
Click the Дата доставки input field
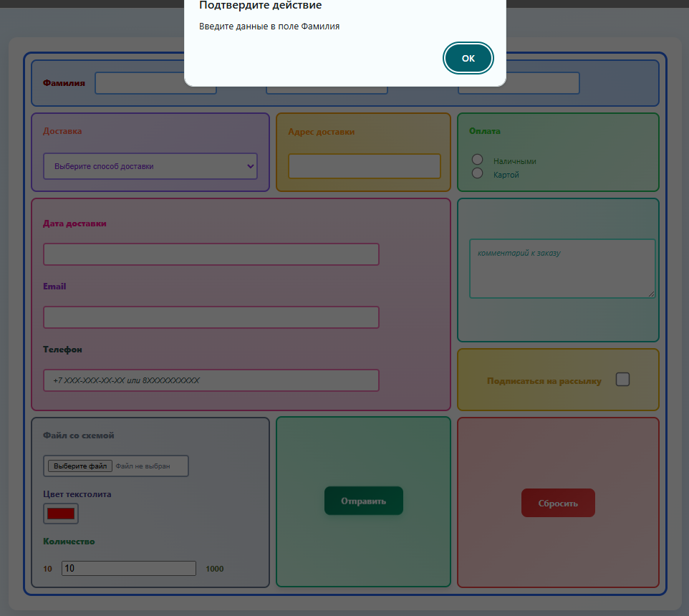coord(211,254)
